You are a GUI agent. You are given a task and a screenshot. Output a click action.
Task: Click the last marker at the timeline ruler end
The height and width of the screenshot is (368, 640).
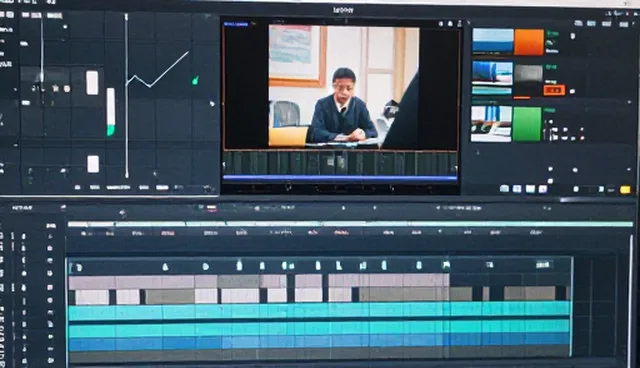(x=543, y=265)
